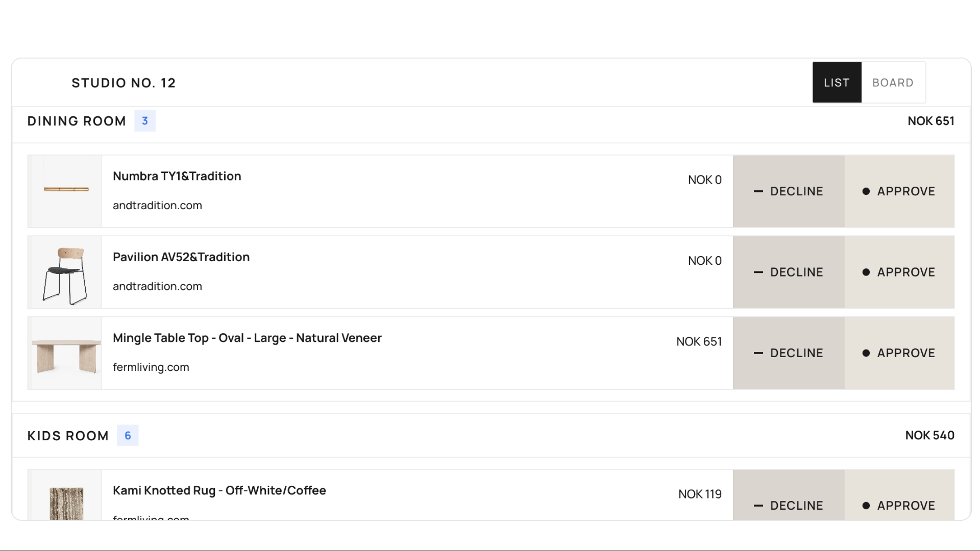Approve the Pavilion AV52&Tradition chair
The width and height of the screenshot is (980, 551).
(x=899, y=272)
